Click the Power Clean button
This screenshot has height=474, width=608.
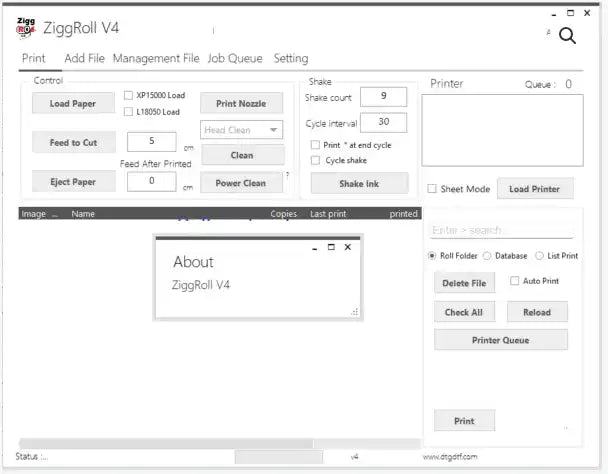(x=241, y=183)
